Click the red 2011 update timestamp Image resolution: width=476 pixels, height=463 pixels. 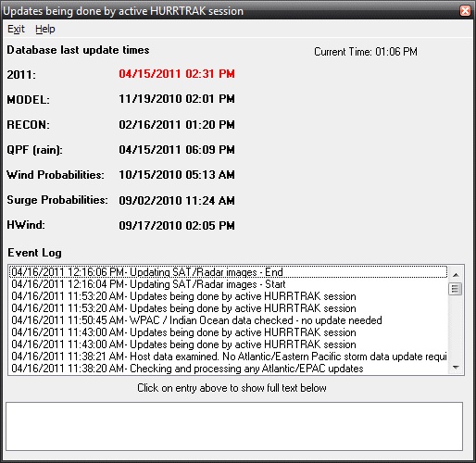click(177, 74)
